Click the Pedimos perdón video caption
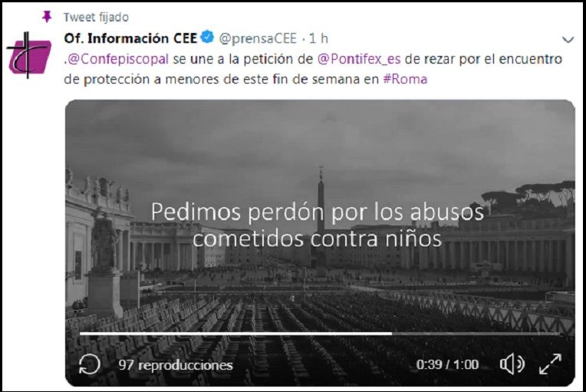The width and height of the screenshot is (586, 392). pyautogui.click(x=318, y=225)
